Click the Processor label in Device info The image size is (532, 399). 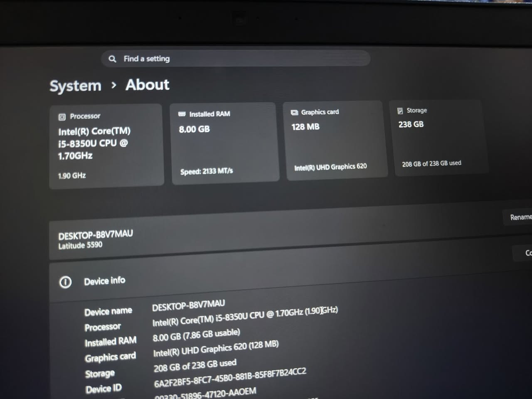tap(103, 327)
